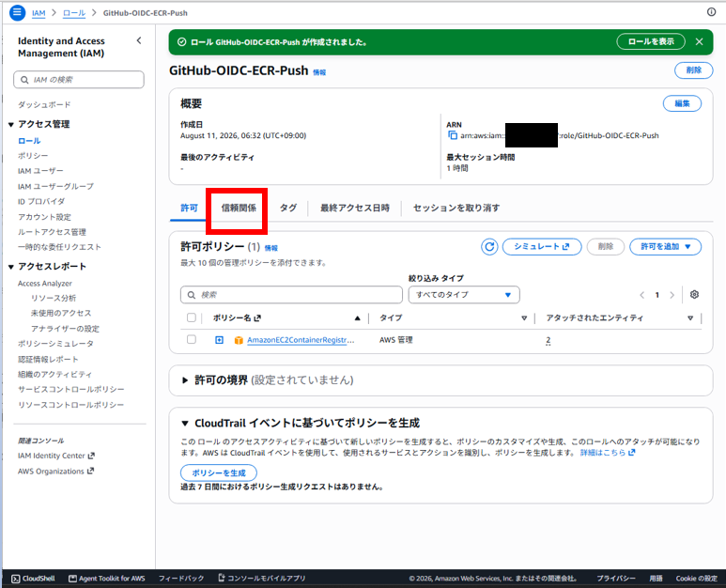
Task: Expand AmazonEC2ContainerRegistry policy plus icon
Action: coord(219,340)
